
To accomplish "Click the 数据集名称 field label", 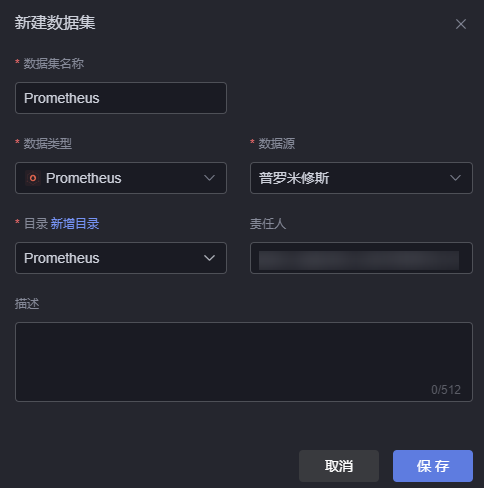I will pyautogui.click(x=54, y=64).
